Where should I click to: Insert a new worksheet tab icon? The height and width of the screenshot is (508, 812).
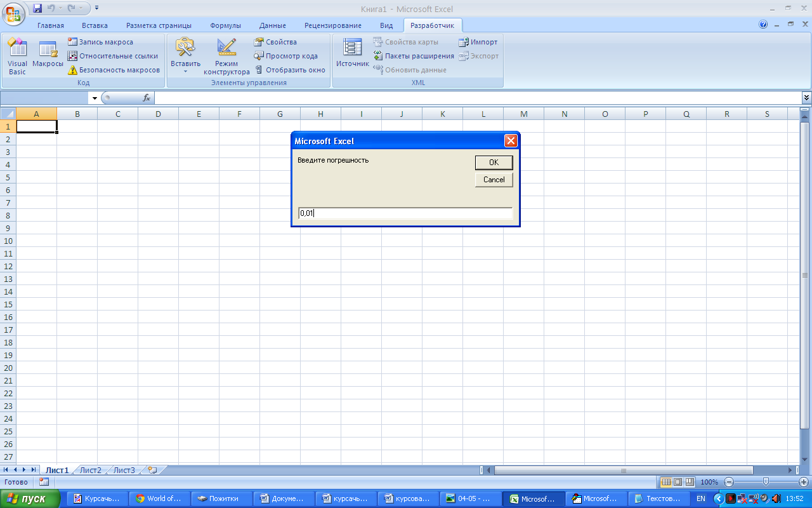click(x=152, y=471)
